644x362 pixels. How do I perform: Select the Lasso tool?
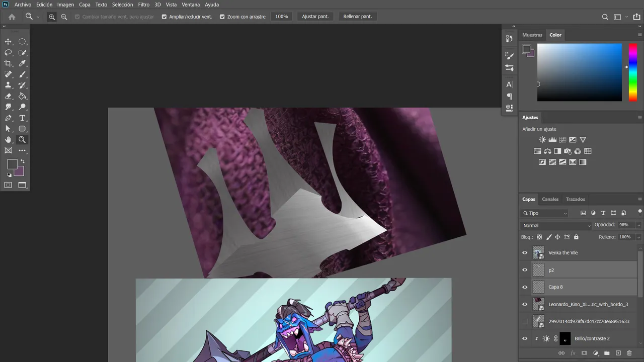(8, 53)
